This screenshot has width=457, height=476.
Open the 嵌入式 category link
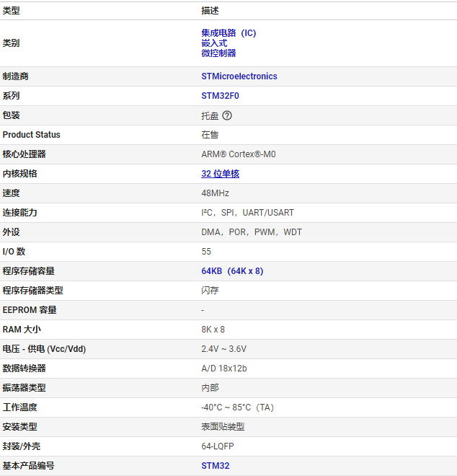click(214, 43)
